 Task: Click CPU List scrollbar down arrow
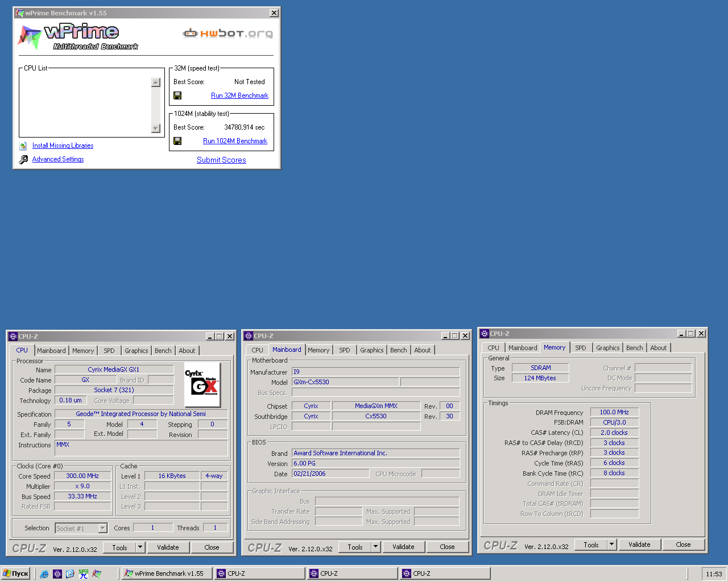[156, 128]
